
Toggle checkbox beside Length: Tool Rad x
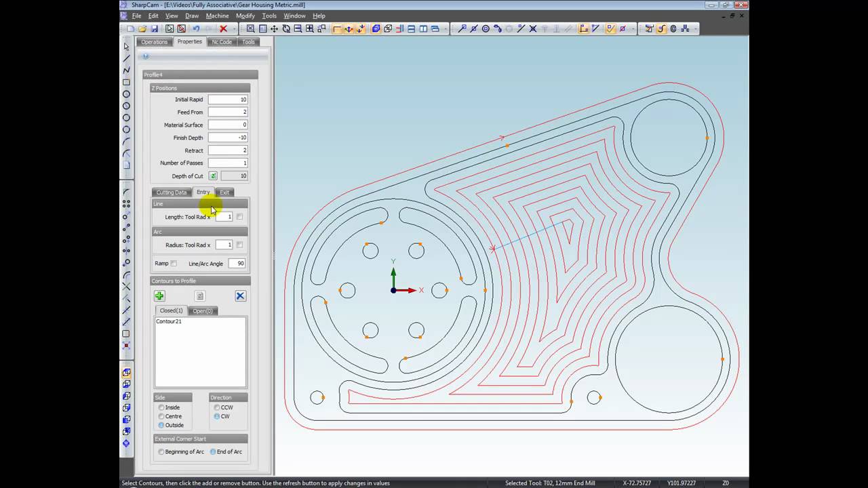pos(239,216)
